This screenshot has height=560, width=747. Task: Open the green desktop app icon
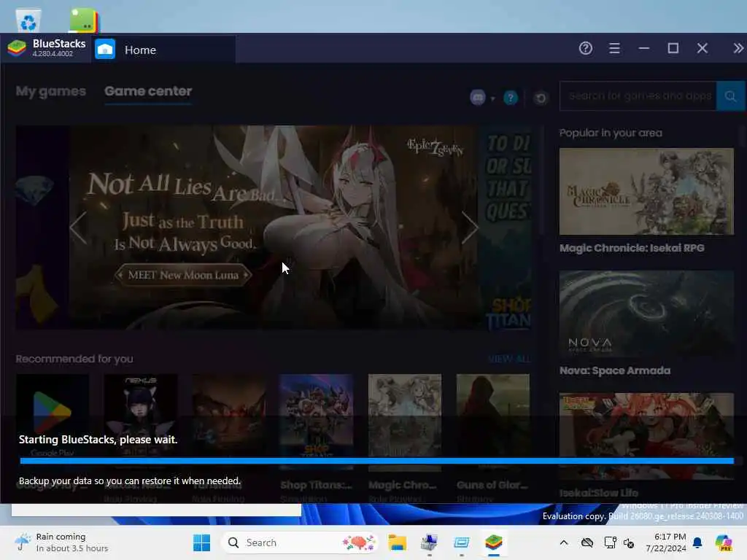pos(85,20)
